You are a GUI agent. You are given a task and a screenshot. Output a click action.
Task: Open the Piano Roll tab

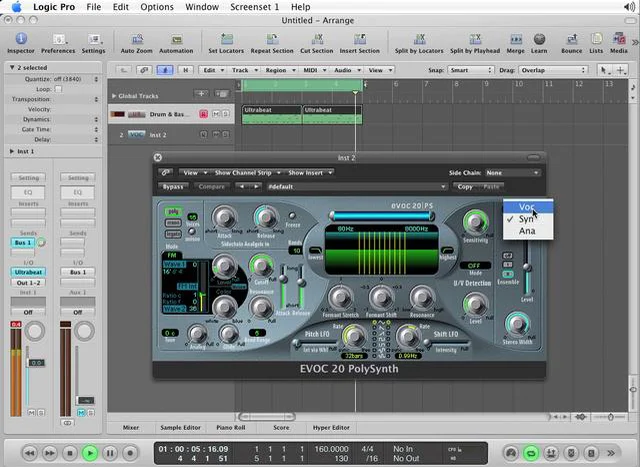click(231, 427)
